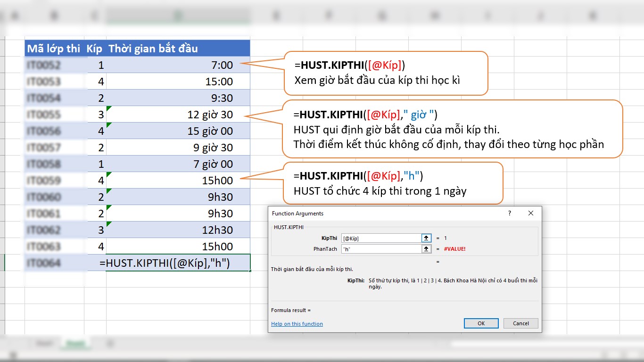
Task: Select the Kíp value 2 in row IT0057
Action: pos(95,148)
